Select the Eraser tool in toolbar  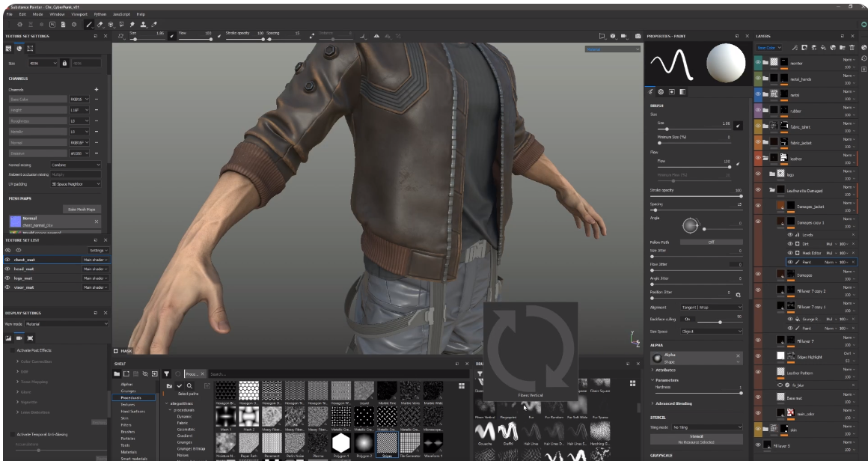100,25
